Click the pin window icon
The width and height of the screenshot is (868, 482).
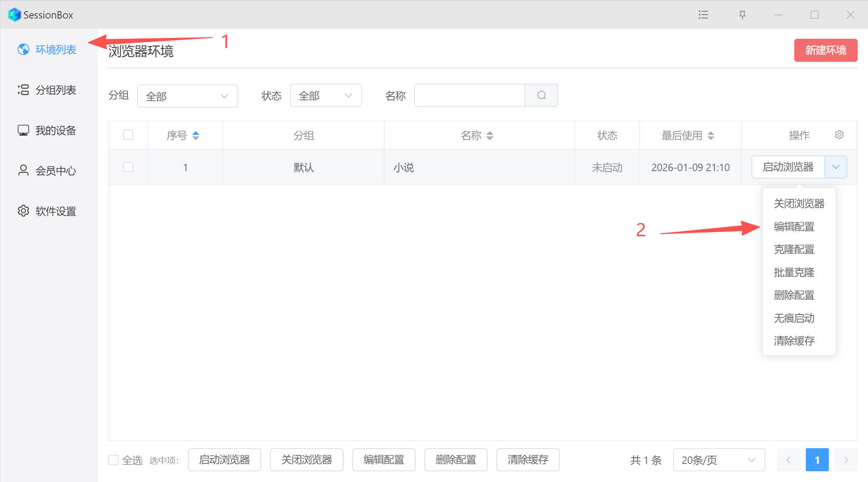click(742, 15)
